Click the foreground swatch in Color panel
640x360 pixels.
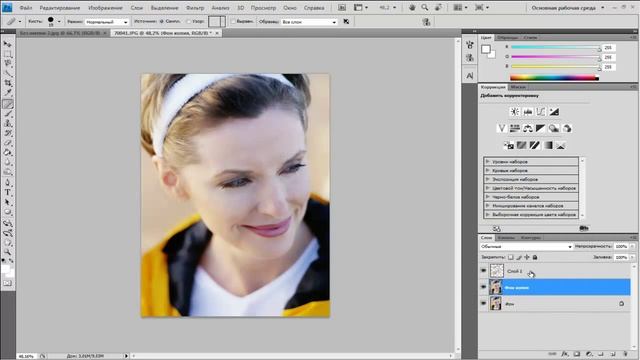pos(486,49)
